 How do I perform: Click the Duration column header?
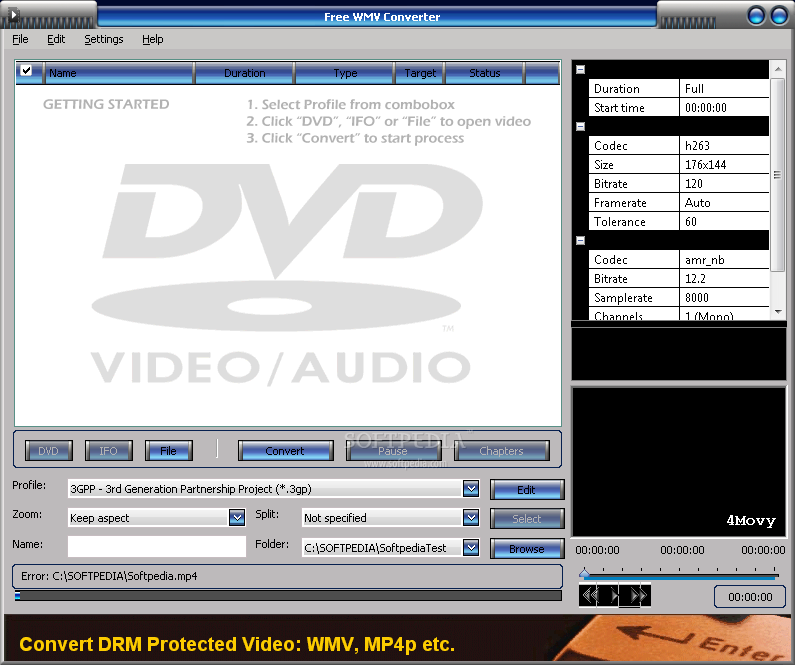pos(244,73)
